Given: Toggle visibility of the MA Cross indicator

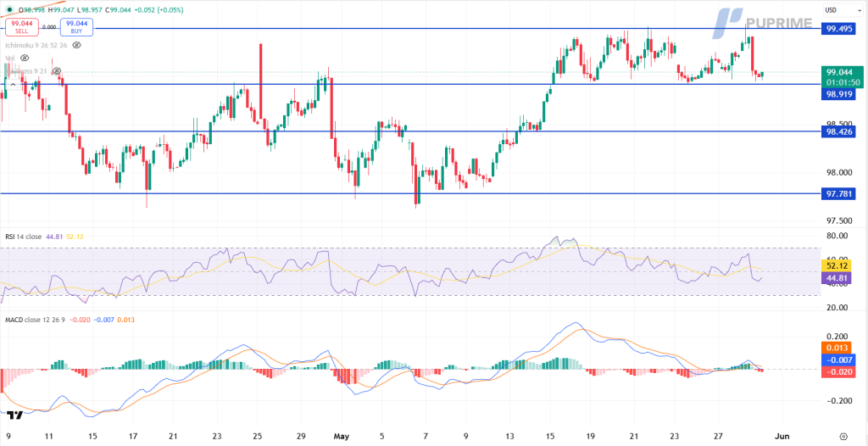Looking at the screenshot, I should pos(57,71).
